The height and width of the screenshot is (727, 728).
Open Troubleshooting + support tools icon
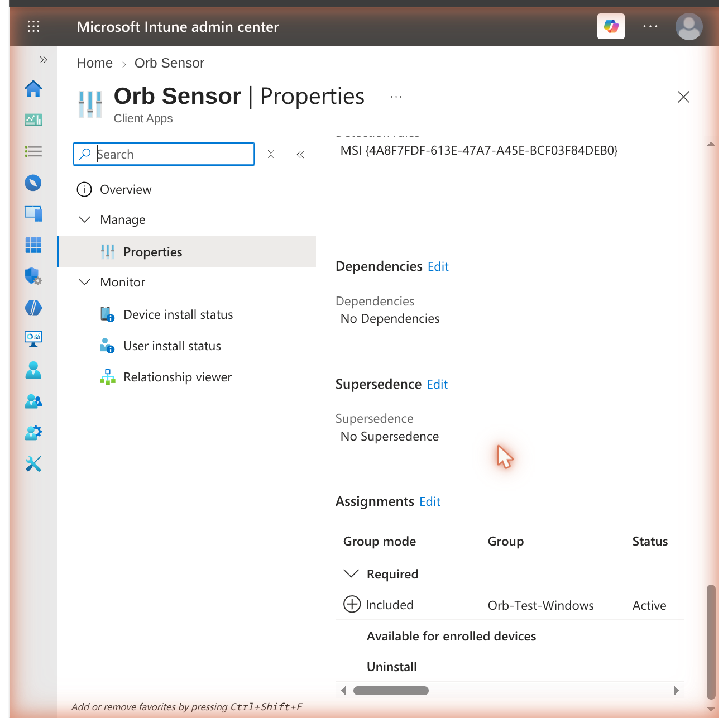pos(33,464)
